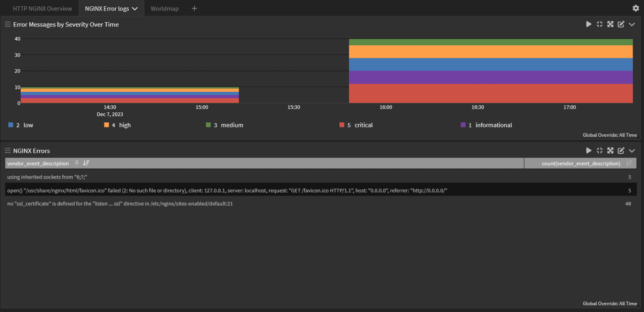Screen dimensions: 644x312
Task: Toggle the green 'medium' legend series
Action: point(224,125)
